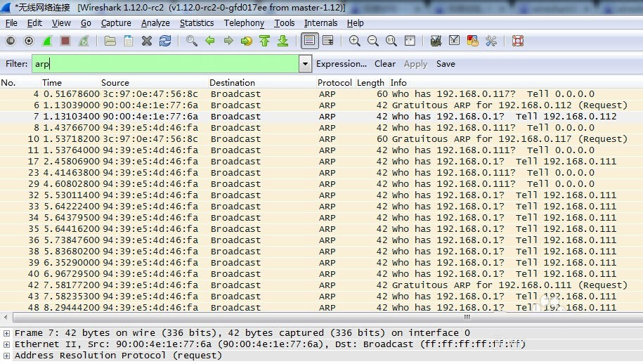Reset zoom to normal size
The height and width of the screenshot is (364, 643).
click(x=391, y=41)
